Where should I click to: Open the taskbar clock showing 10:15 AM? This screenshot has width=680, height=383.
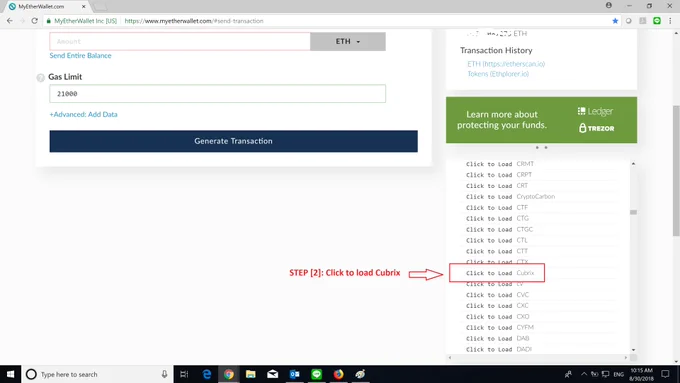641,374
